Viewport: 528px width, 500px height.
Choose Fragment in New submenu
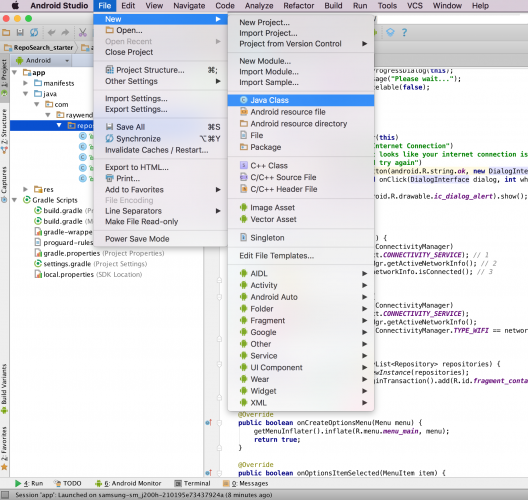301,321
